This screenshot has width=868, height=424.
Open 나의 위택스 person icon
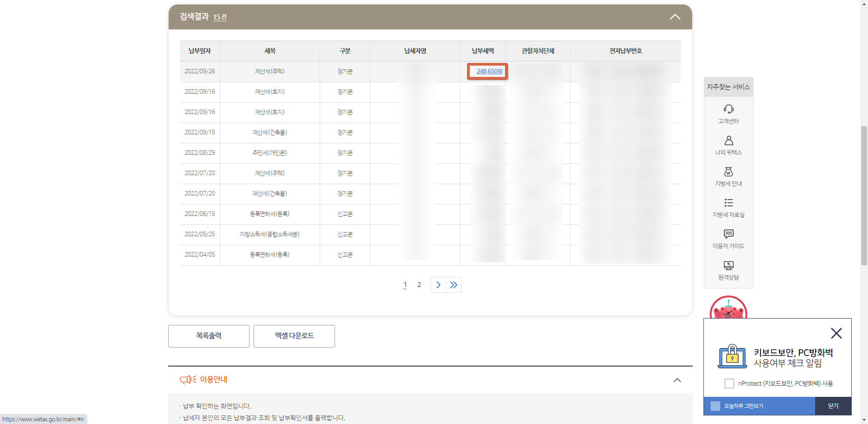[x=728, y=140]
